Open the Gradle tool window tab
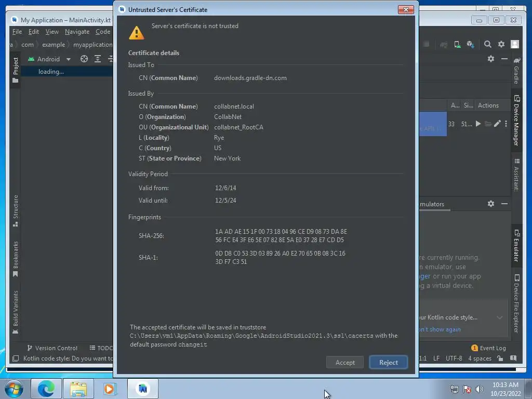Viewport: 532px width, 399px height. pos(516,70)
